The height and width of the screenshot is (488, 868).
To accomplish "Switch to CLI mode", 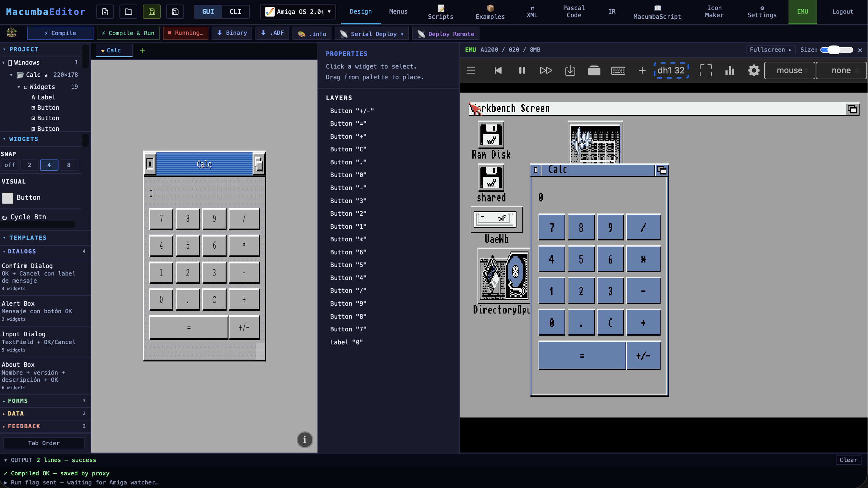I will [x=235, y=12].
